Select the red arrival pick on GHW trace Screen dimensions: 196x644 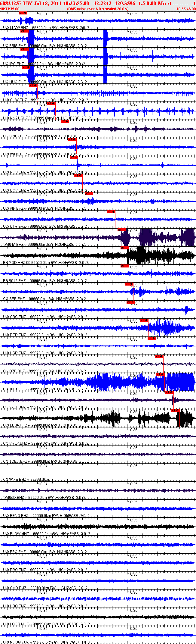tap(33, 85)
